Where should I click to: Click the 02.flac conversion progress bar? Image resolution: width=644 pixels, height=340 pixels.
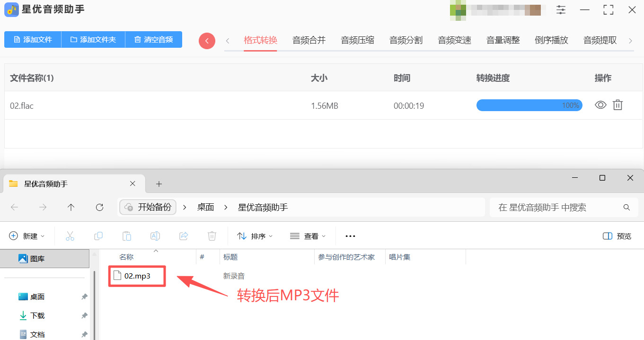pos(529,105)
